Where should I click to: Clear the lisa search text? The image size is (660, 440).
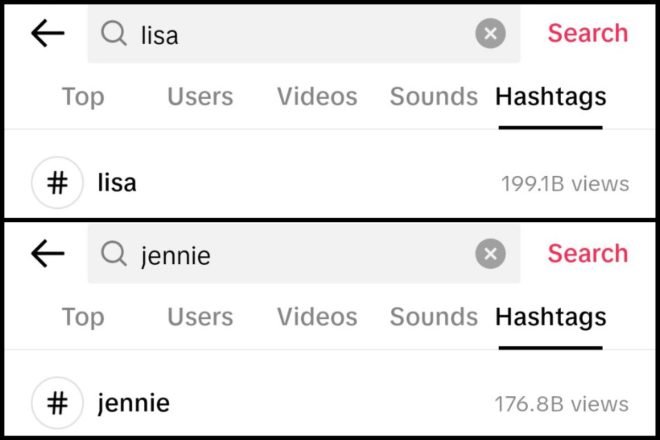coord(490,33)
